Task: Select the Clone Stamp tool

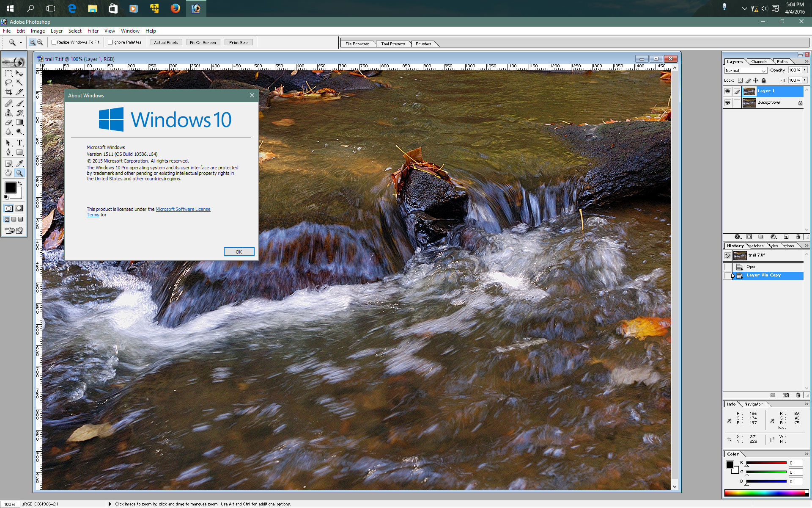Action: (8, 113)
